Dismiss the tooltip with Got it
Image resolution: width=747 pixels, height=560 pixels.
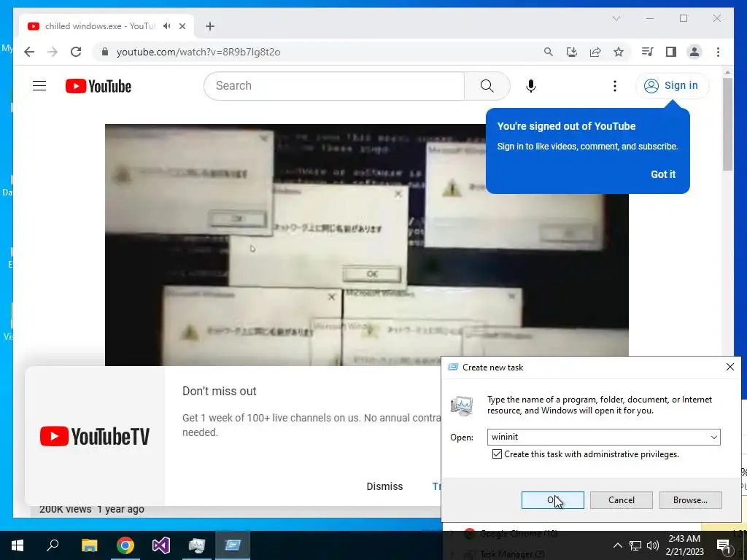point(663,174)
